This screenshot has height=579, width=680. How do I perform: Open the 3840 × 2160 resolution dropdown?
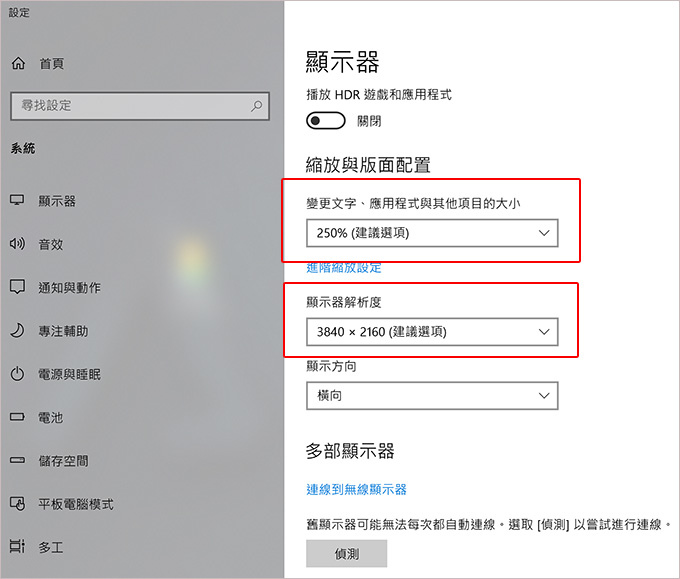coord(432,332)
